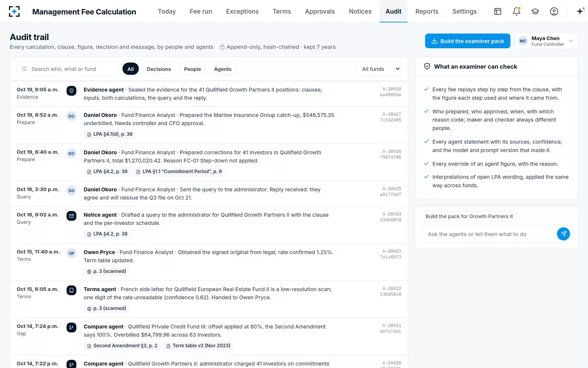Filter the audit trail by People
This screenshot has height=368, width=588.
tap(192, 69)
